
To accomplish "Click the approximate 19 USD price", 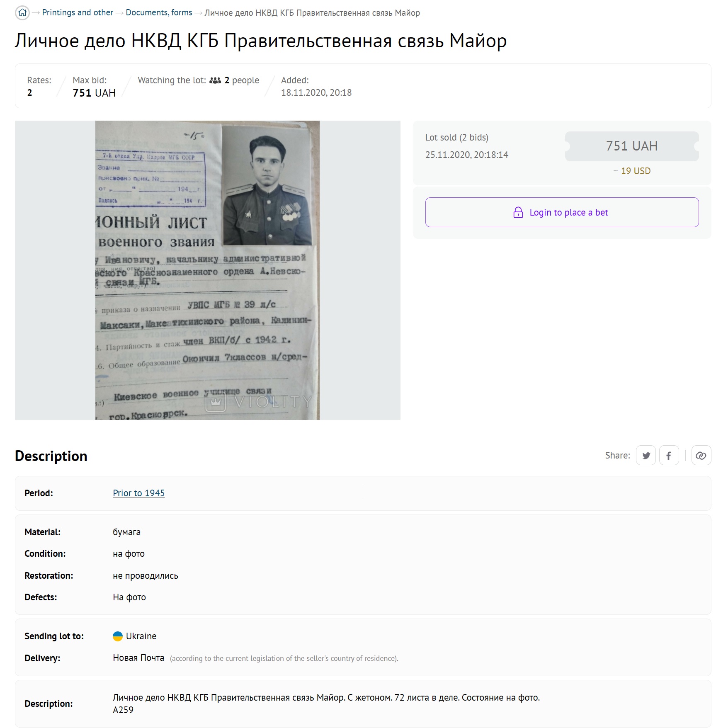I will click(x=632, y=171).
